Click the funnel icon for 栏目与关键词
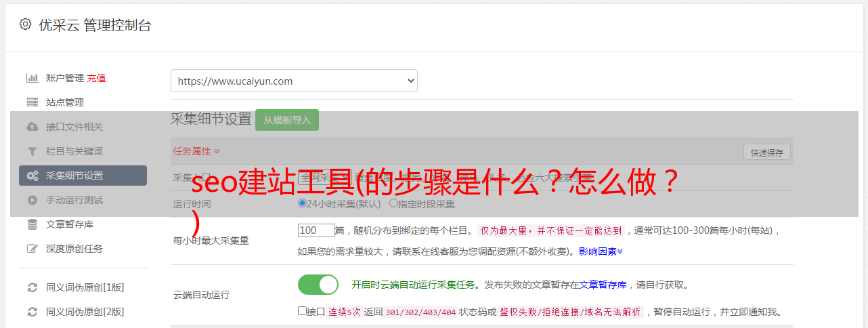The height and width of the screenshot is (328, 868). tap(32, 151)
